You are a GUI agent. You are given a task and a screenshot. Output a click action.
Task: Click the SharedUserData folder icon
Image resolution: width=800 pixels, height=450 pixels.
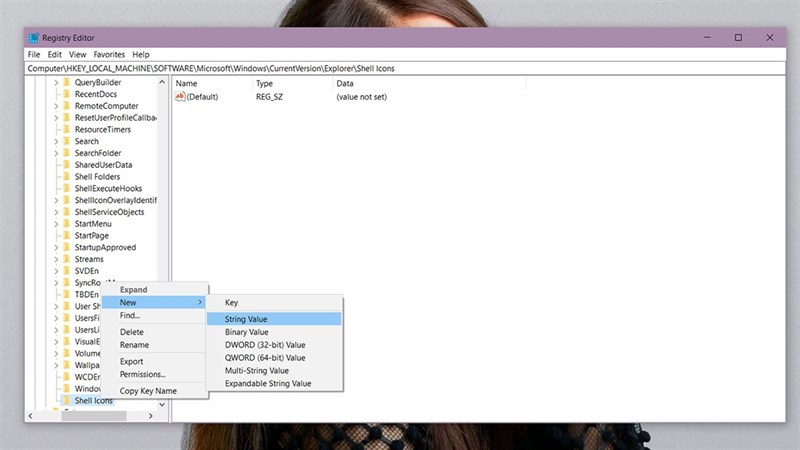pyautogui.click(x=66, y=164)
